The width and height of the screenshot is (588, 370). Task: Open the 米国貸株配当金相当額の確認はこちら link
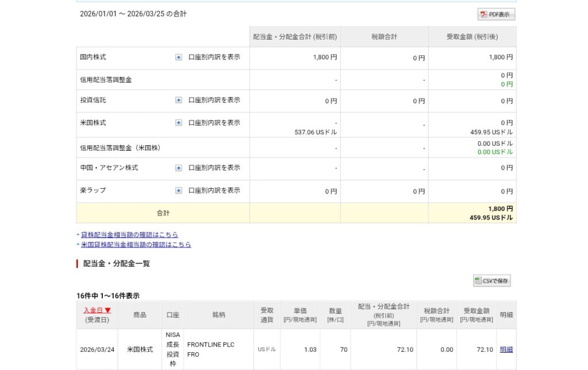pos(136,244)
